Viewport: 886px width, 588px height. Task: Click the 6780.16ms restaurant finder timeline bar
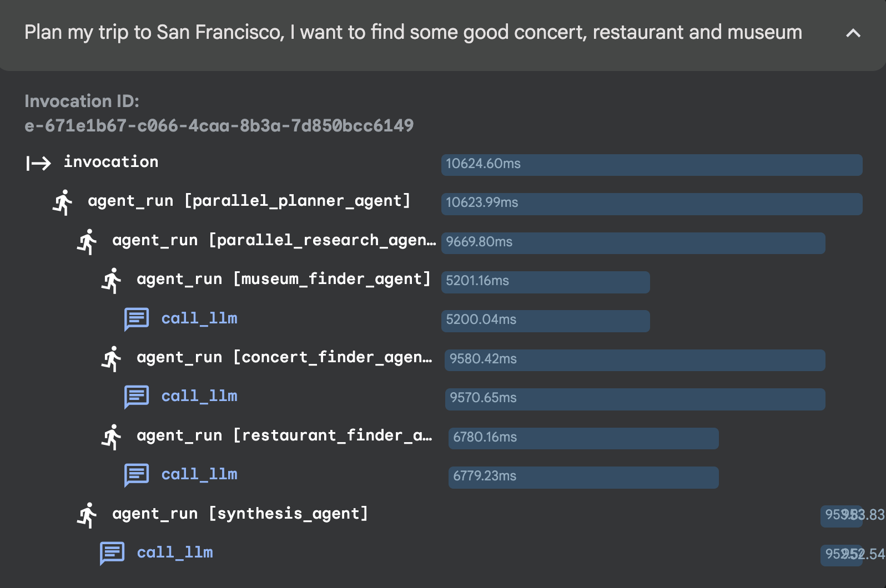click(x=583, y=438)
